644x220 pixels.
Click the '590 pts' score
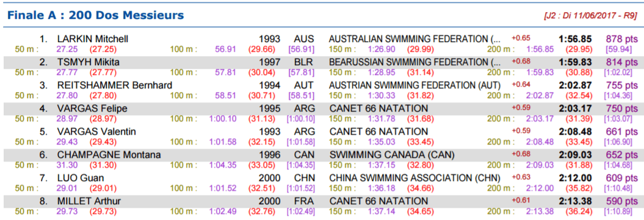(x=622, y=201)
